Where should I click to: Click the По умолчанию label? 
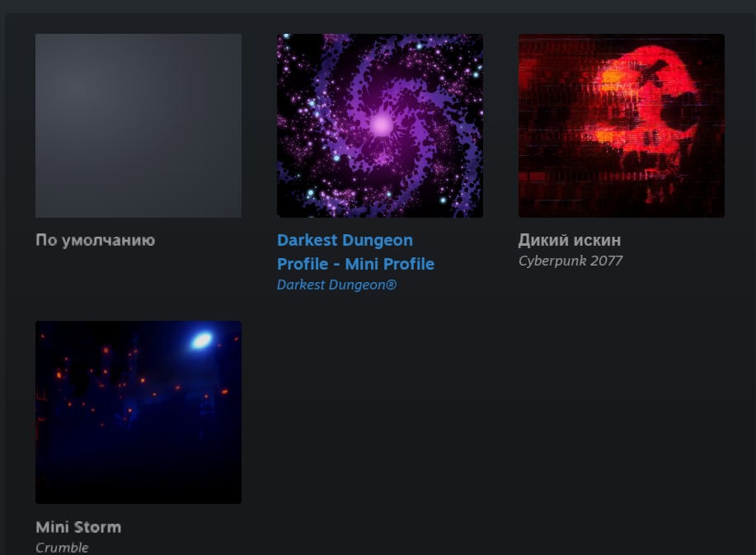[x=96, y=240]
